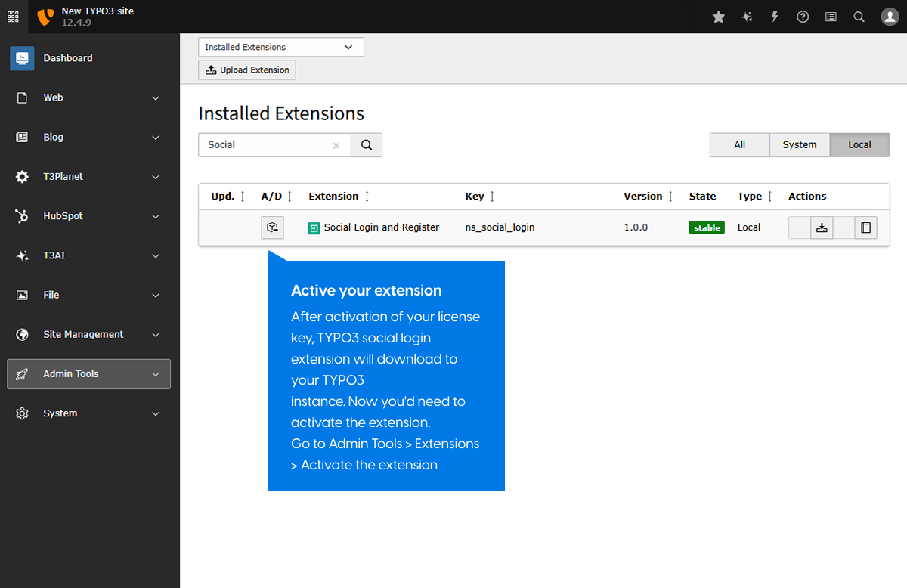Click the sparkles AI icon in top bar
The image size is (907, 588).
click(x=747, y=17)
